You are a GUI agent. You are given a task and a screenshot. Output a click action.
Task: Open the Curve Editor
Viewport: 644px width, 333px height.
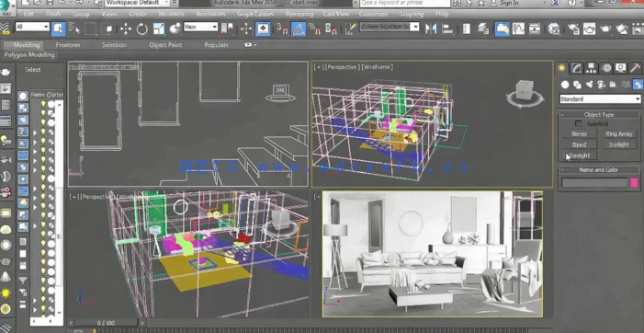(518, 29)
